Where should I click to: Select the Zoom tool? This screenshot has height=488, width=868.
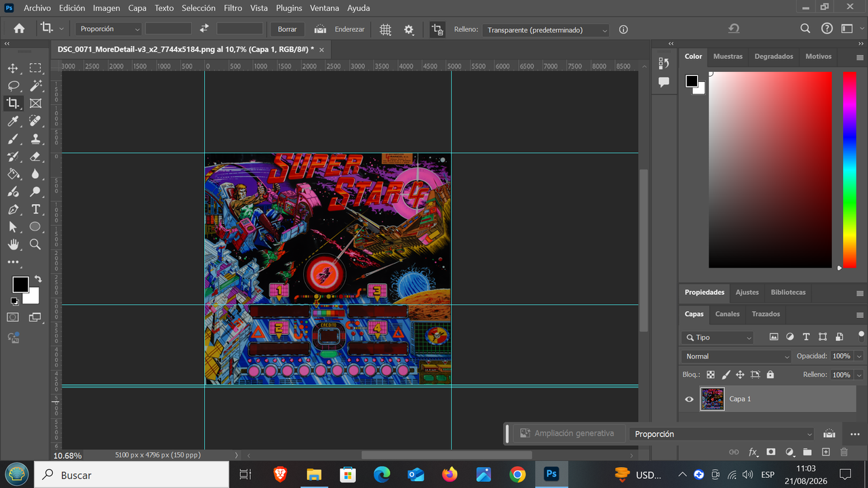(35, 244)
